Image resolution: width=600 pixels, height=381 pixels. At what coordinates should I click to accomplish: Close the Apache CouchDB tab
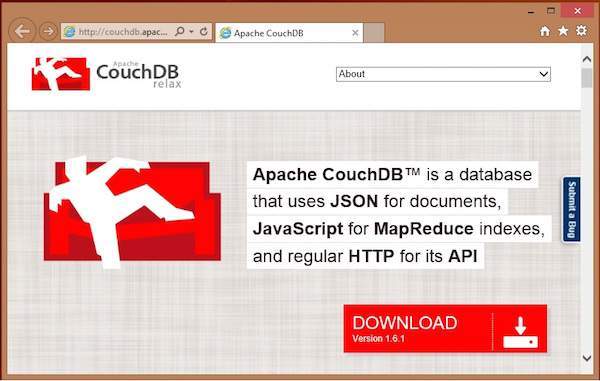pos(355,33)
